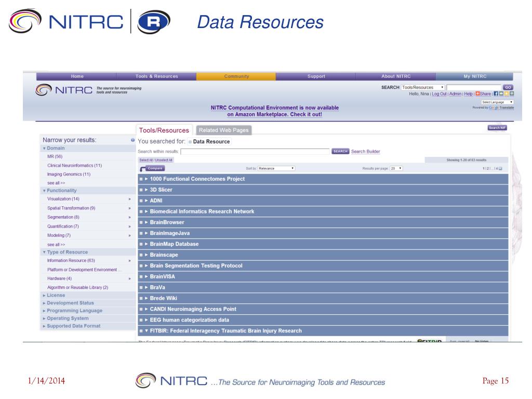Expand the Programming Language filter section

point(44,311)
